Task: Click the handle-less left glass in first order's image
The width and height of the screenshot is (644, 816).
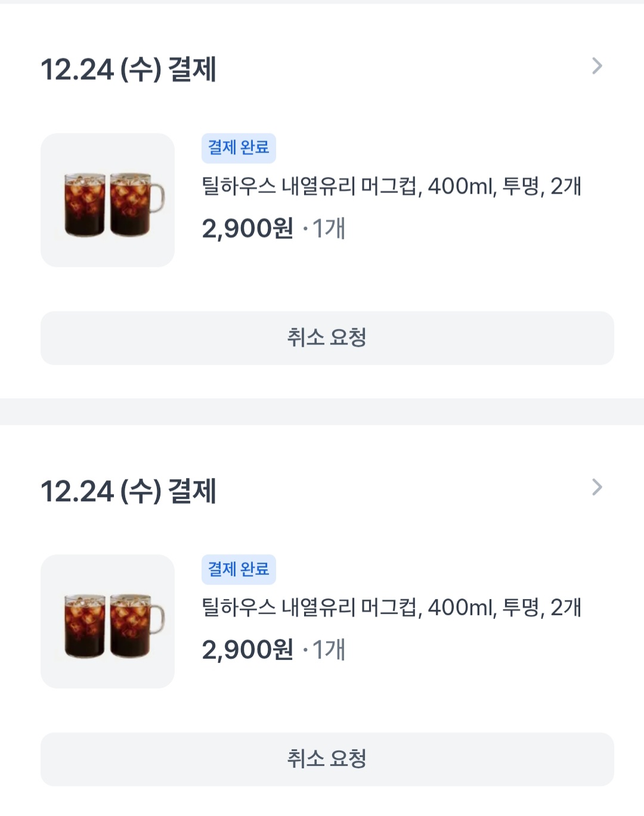Action: click(85, 204)
